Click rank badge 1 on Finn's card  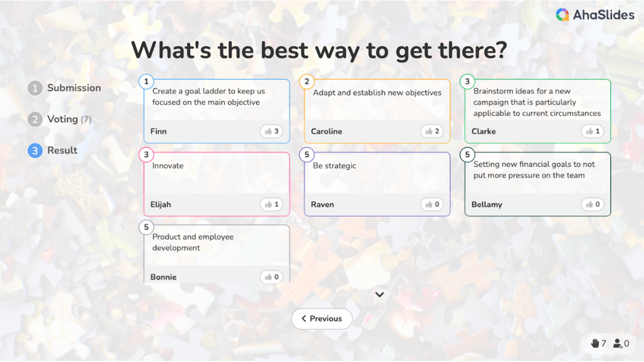pos(146,81)
